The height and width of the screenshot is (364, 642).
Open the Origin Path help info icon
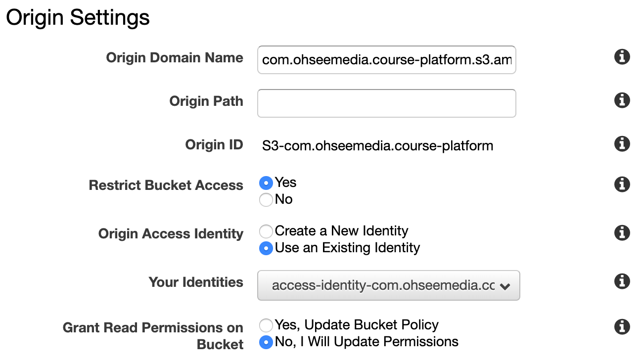tap(622, 99)
